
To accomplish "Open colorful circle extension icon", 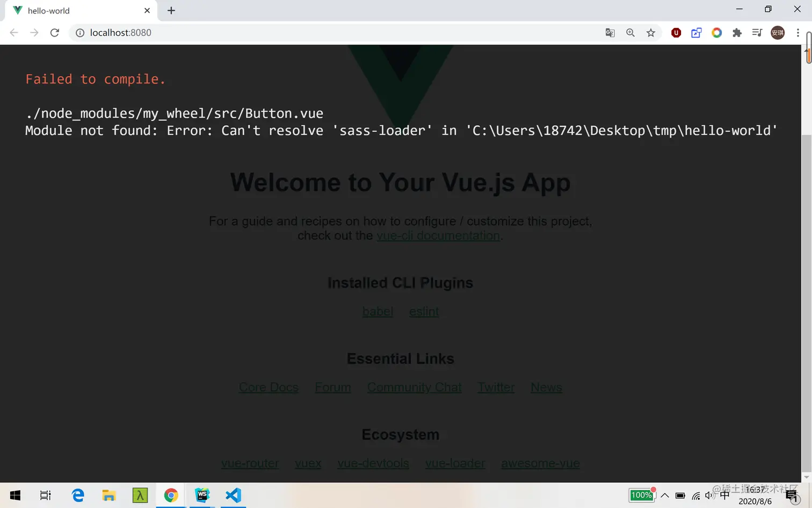I will pos(717,33).
